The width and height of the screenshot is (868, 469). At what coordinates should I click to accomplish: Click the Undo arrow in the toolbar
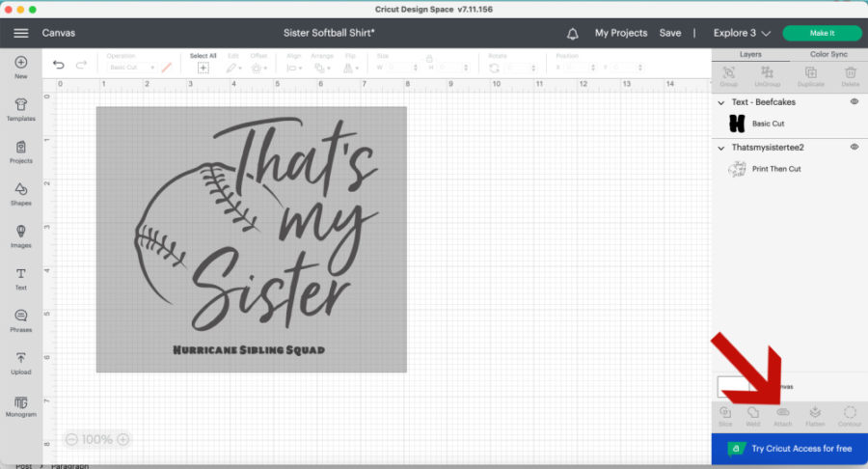pos(59,66)
